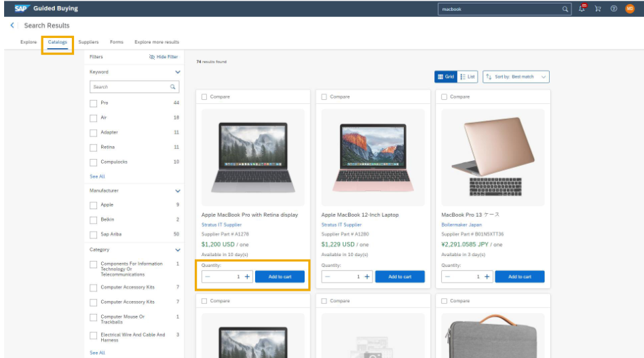644x358 pixels.
Task: Collapse the Manufacturer filter section
Action: click(x=177, y=191)
